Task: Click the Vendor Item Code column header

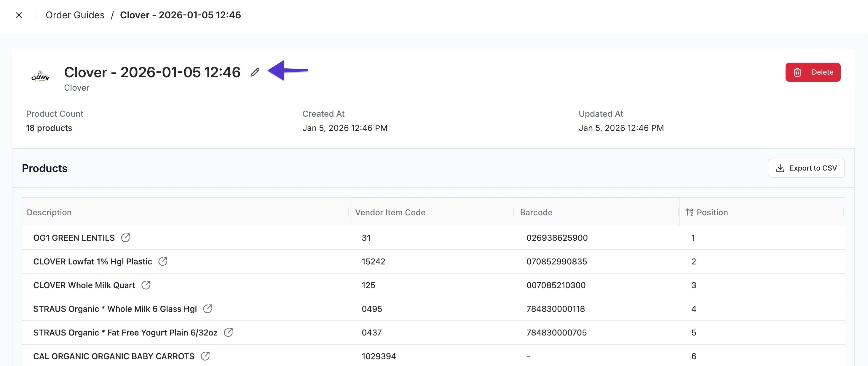Action: click(x=390, y=212)
